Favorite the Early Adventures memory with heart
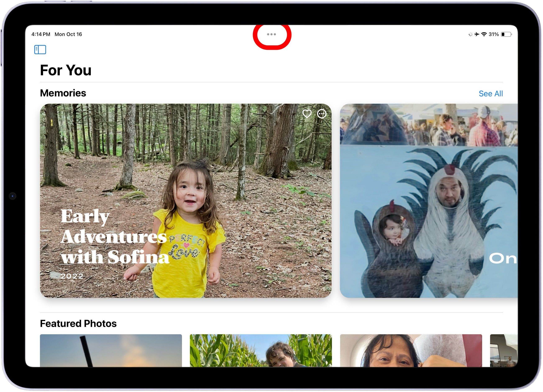The image size is (543, 392). tap(307, 114)
